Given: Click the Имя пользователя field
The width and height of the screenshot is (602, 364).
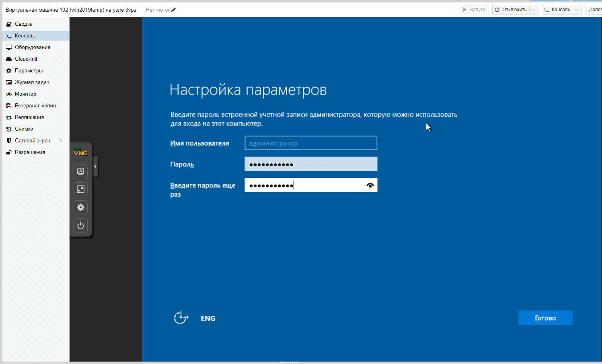Looking at the screenshot, I should [x=311, y=143].
